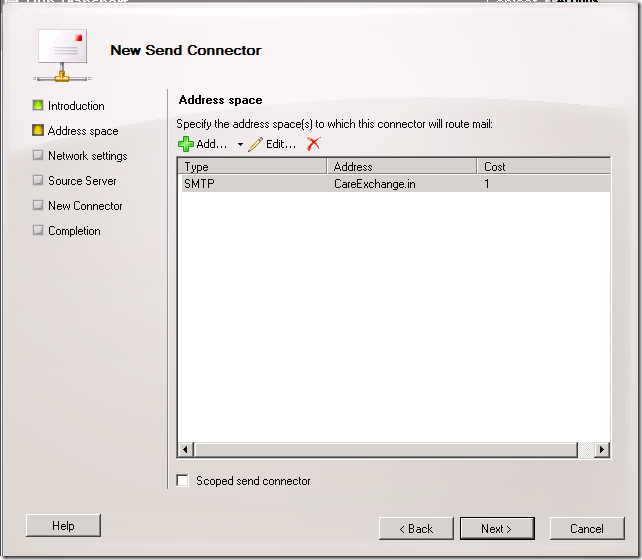Click the left scroll arrow of the list
The height and width of the screenshot is (560, 642).
click(x=185, y=449)
